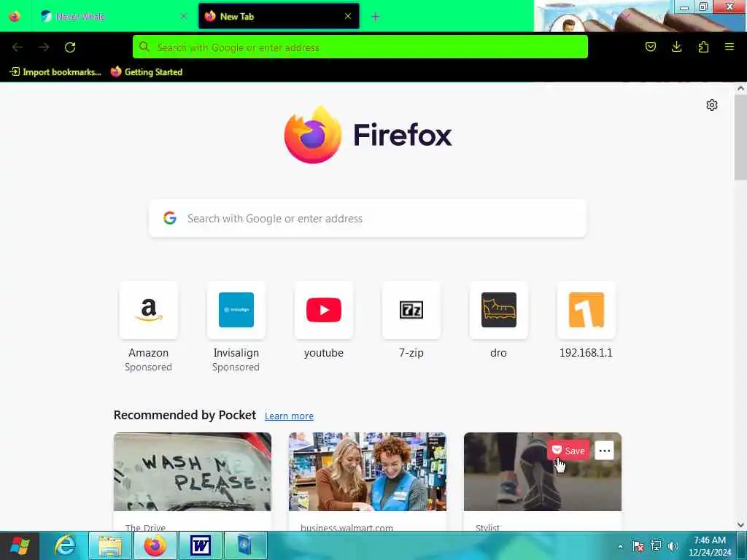The width and height of the screenshot is (747, 560).
Task: Open the Stylist card three-dot menu
Action: (604, 451)
